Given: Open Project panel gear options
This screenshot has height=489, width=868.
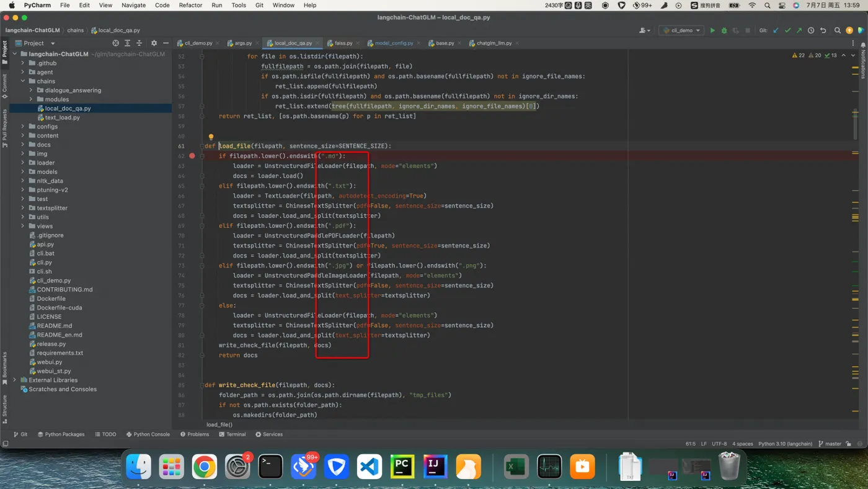Looking at the screenshot, I should (x=154, y=43).
